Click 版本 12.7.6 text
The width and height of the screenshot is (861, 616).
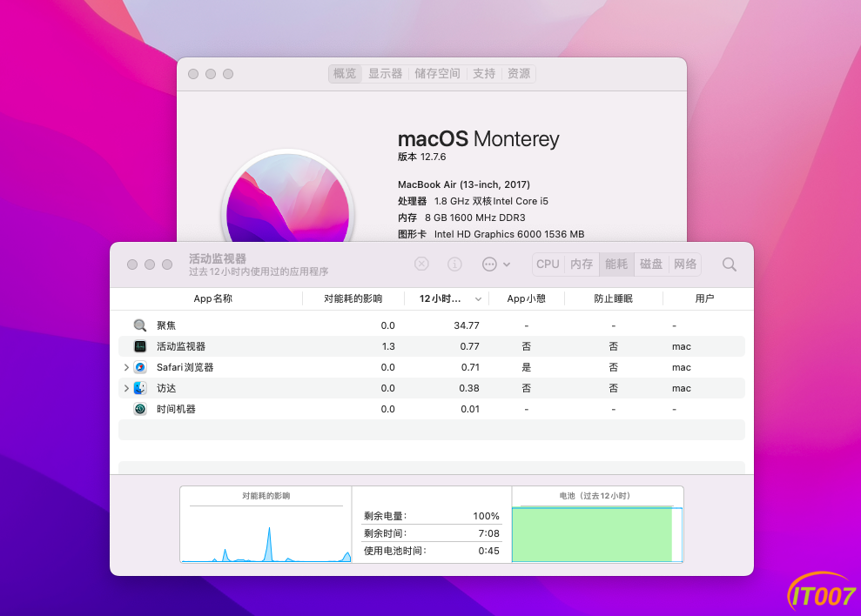click(x=421, y=157)
